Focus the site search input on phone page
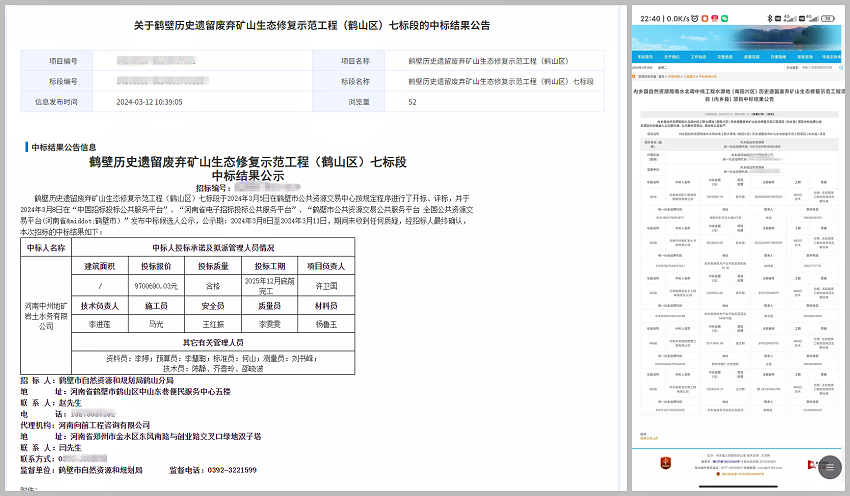This screenshot has height=496, width=850. tap(817, 68)
